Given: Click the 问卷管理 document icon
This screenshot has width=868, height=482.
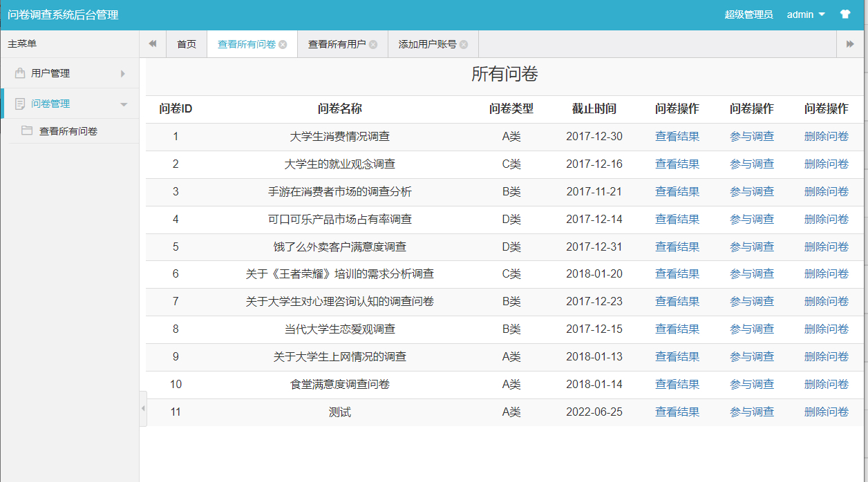Looking at the screenshot, I should [x=20, y=104].
